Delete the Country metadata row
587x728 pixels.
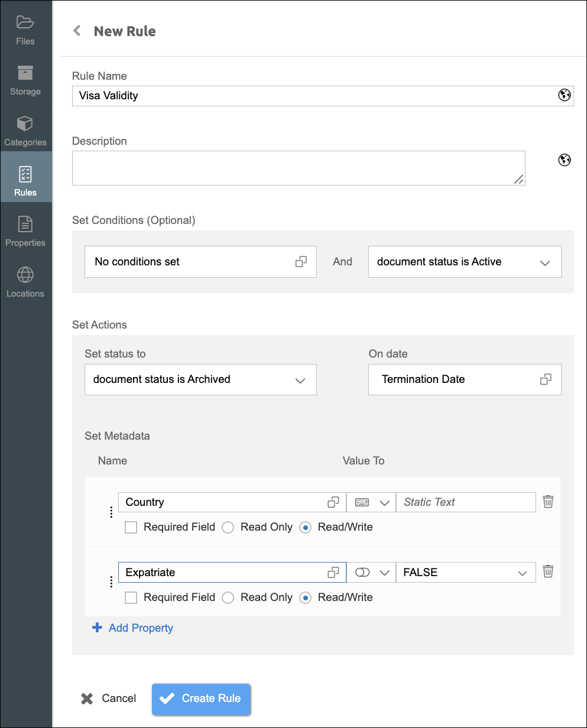tap(548, 502)
